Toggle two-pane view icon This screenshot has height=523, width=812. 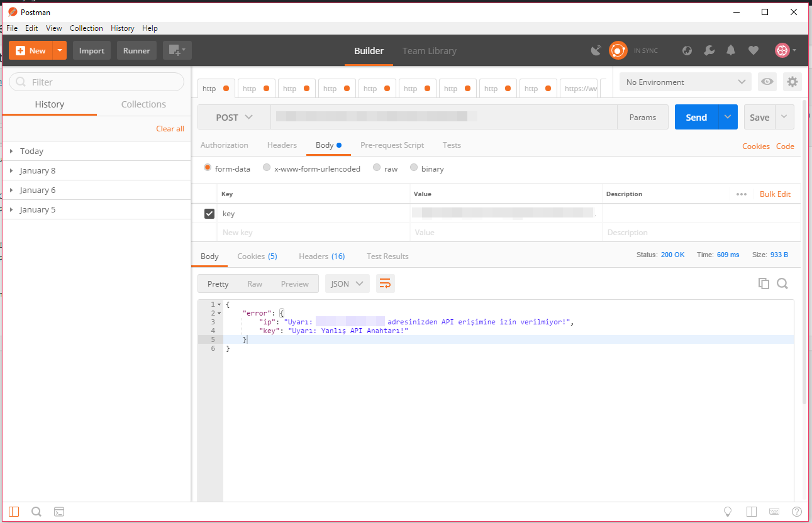[x=751, y=512]
